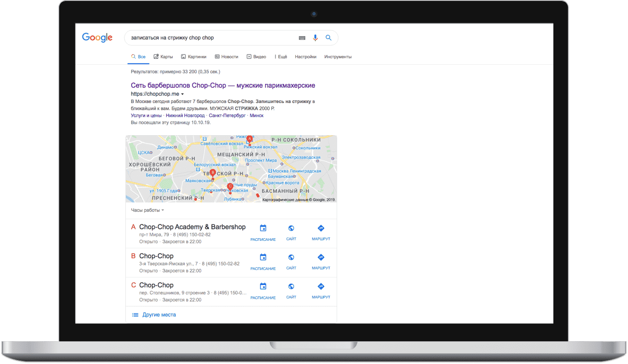Start voice search with the microphone icon

315,38
